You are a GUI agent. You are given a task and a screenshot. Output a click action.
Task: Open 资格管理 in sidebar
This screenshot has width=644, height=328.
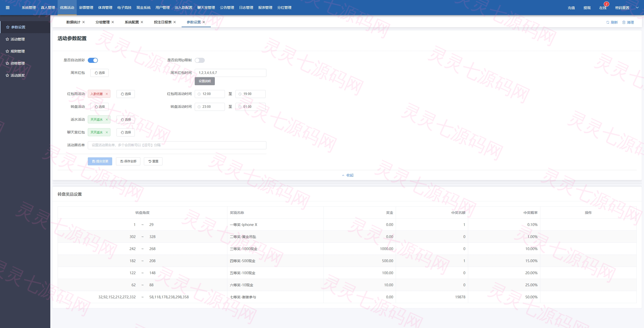point(25,63)
